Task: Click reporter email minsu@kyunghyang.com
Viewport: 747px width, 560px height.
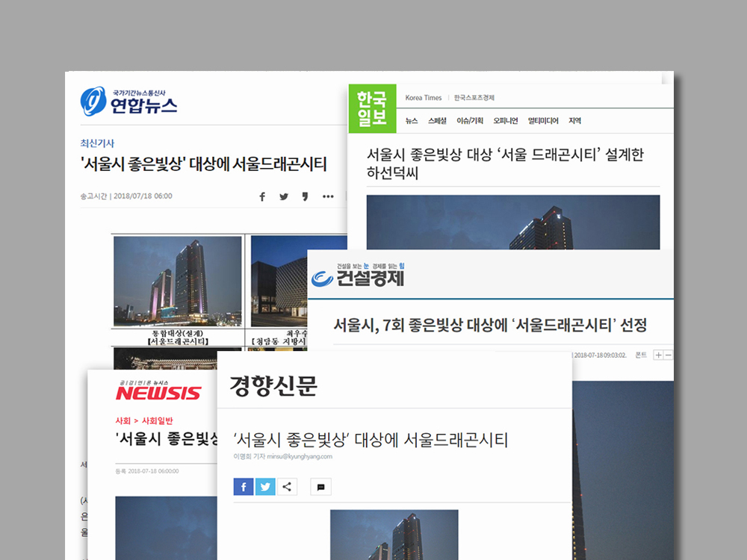Action: click(300, 456)
